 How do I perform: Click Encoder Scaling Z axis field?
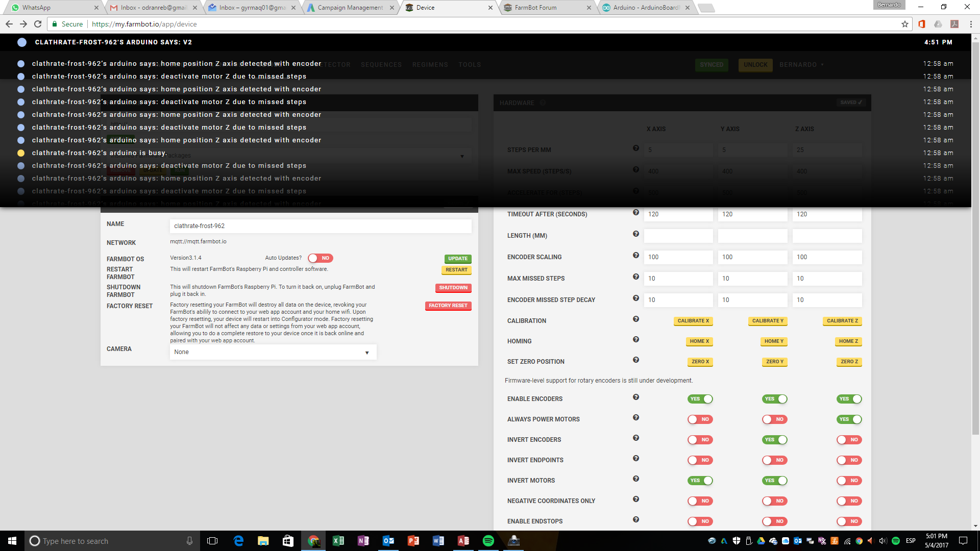[x=827, y=257]
